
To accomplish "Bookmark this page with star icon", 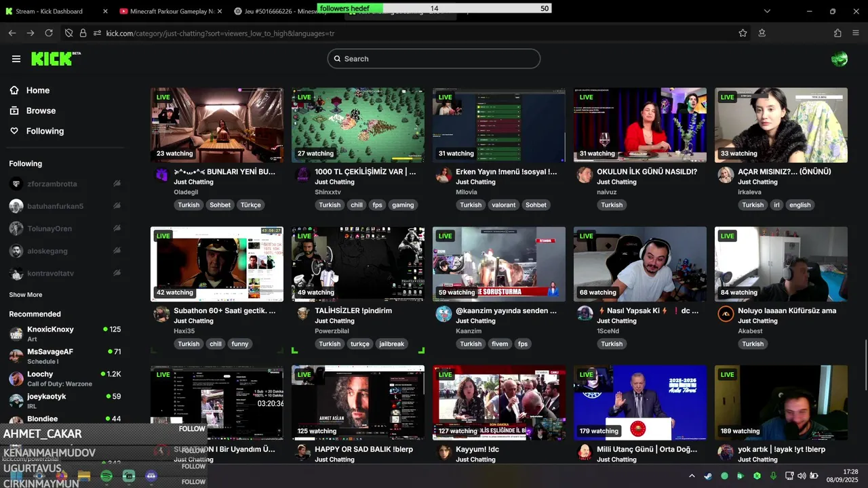I will pyautogui.click(x=743, y=33).
